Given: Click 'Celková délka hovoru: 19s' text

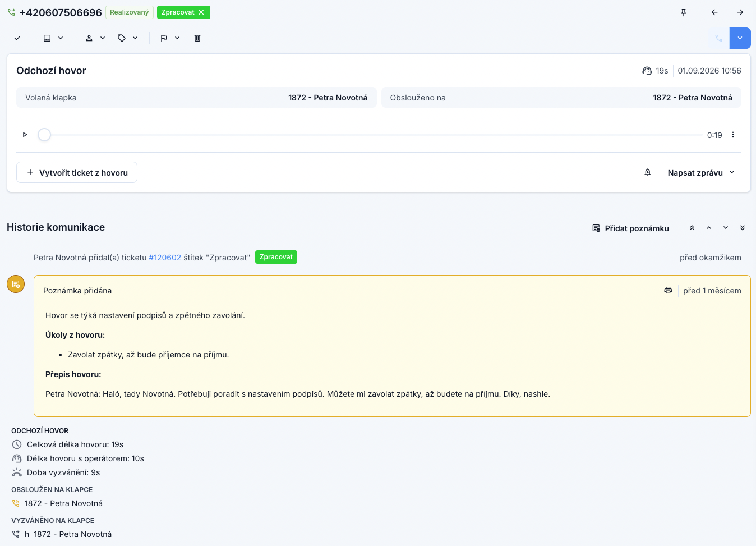Looking at the screenshot, I should 75,444.
